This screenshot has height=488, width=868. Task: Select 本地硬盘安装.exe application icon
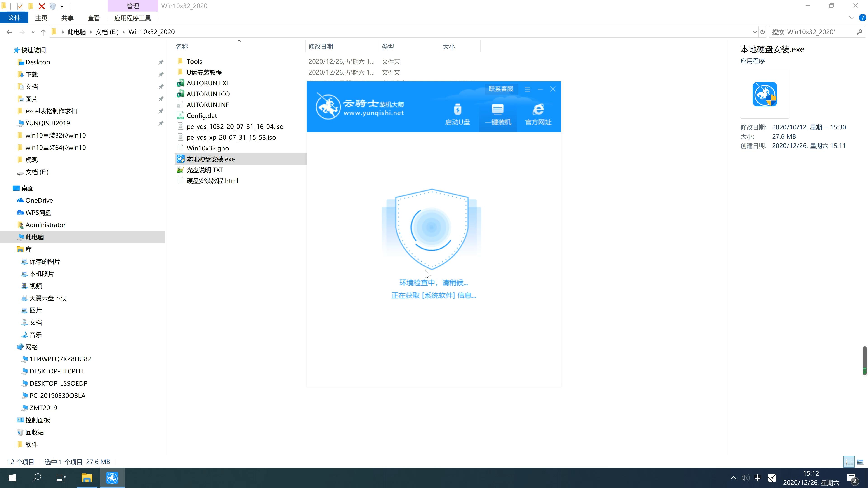point(180,159)
